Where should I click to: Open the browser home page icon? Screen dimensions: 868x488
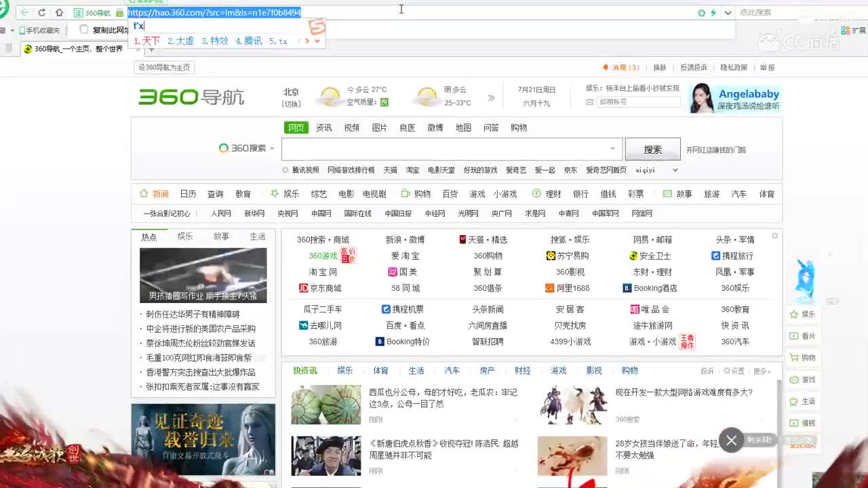click(x=59, y=12)
